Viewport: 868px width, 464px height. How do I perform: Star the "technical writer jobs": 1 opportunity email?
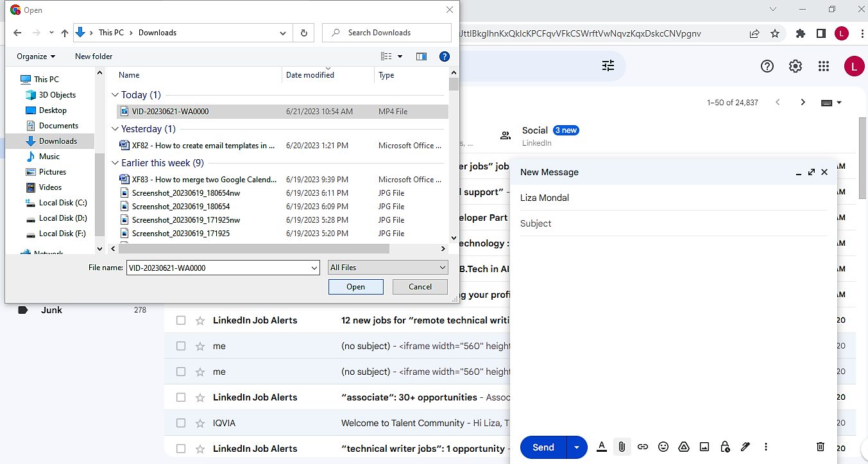(200, 449)
